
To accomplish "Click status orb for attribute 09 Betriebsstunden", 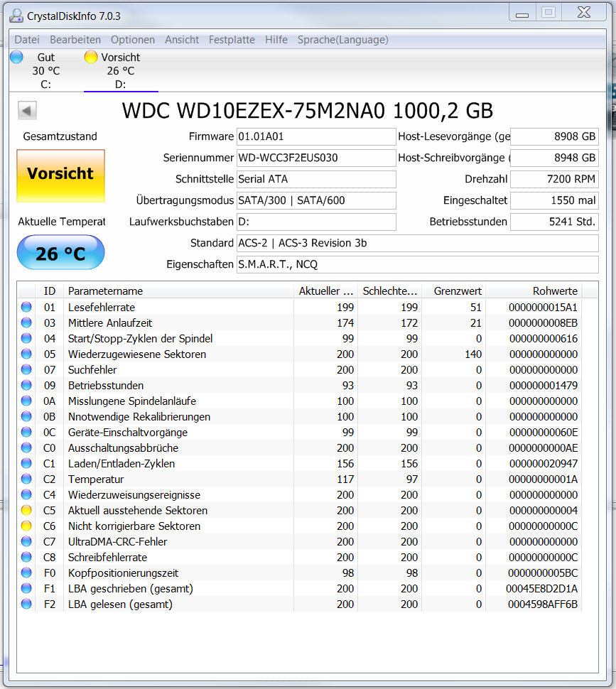I will point(26,386).
